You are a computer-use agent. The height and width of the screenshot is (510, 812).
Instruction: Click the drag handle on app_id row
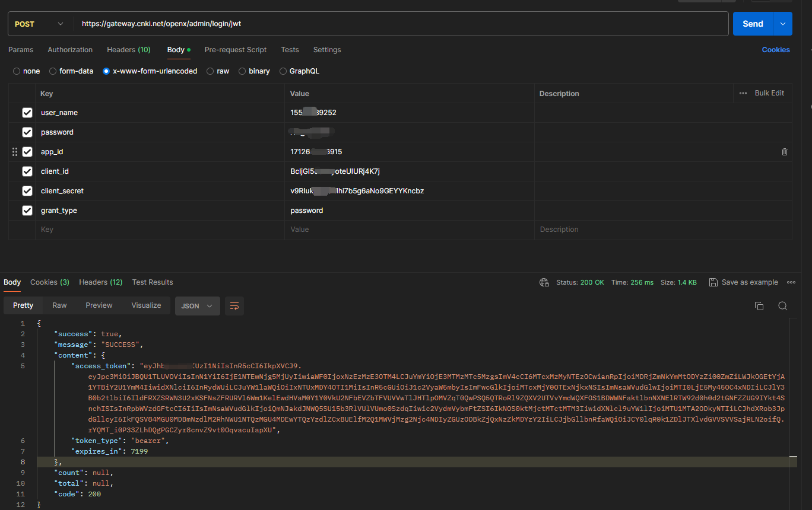pos(15,152)
